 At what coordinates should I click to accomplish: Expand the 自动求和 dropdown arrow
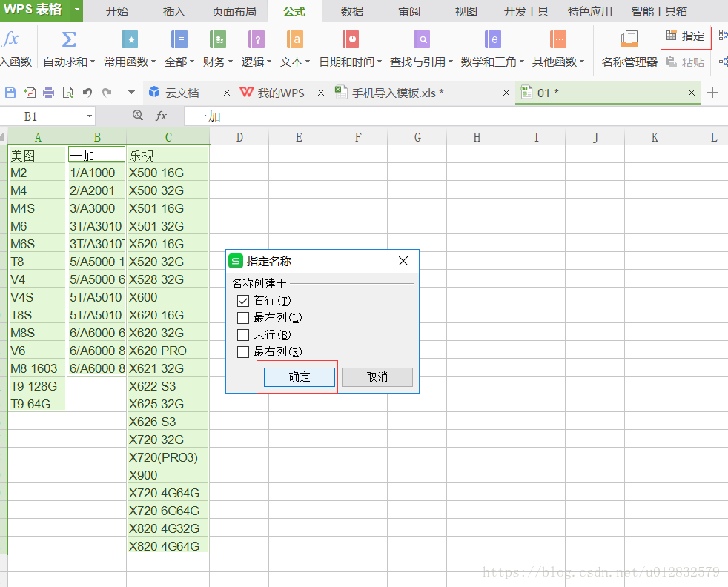[93, 62]
